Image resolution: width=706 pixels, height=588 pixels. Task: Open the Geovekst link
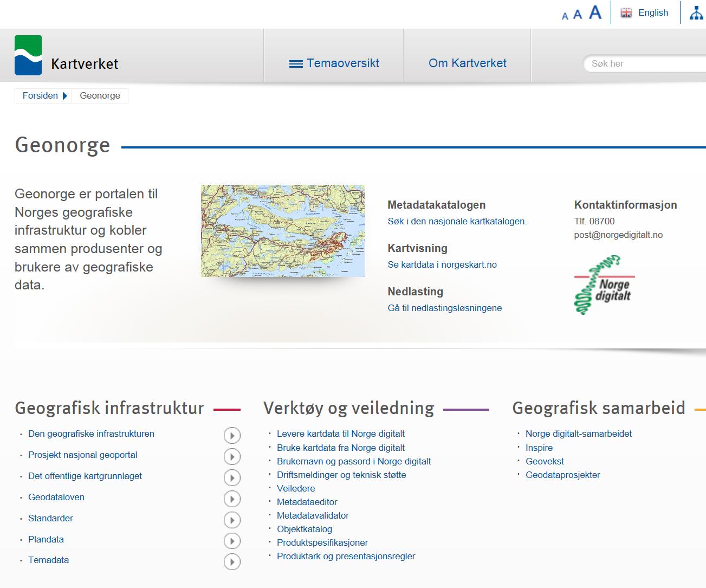(x=545, y=461)
